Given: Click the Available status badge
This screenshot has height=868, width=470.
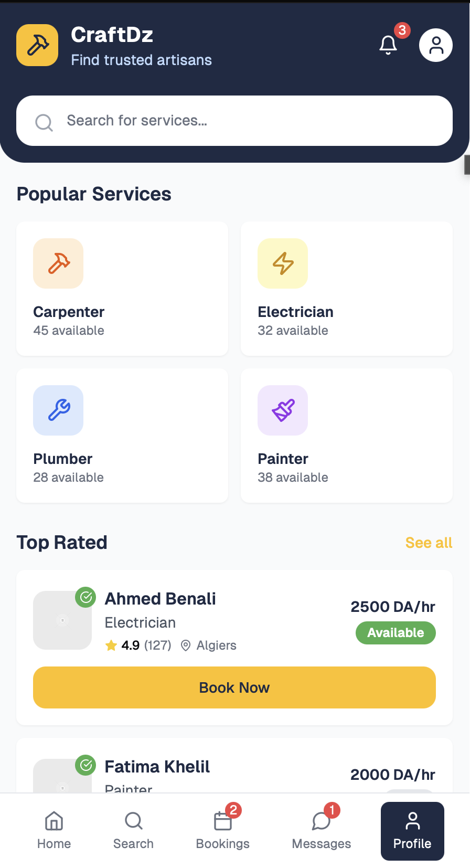Looking at the screenshot, I should coord(396,633).
